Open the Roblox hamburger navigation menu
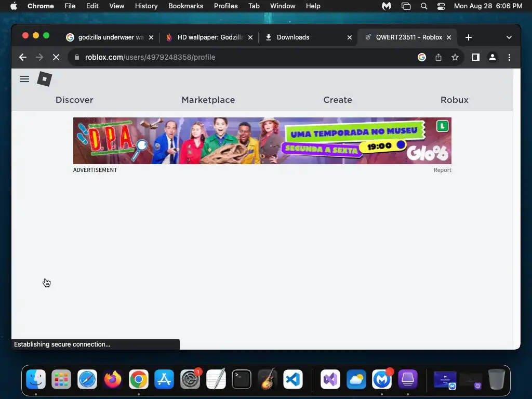The height and width of the screenshot is (399, 532). (x=24, y=79)
